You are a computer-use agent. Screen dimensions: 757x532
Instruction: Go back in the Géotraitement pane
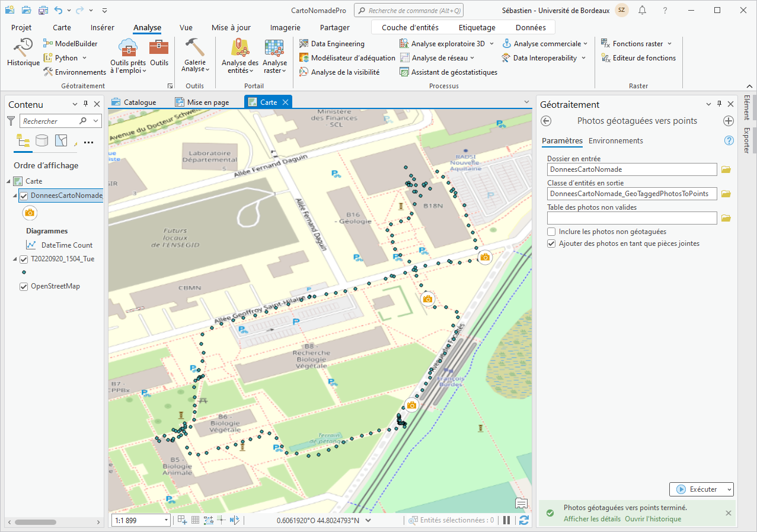pos(547,121)
